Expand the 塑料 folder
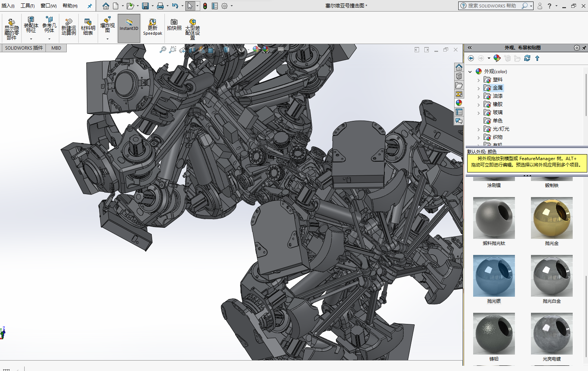This screenshot has width=588, height=371. tap(479, 80)
